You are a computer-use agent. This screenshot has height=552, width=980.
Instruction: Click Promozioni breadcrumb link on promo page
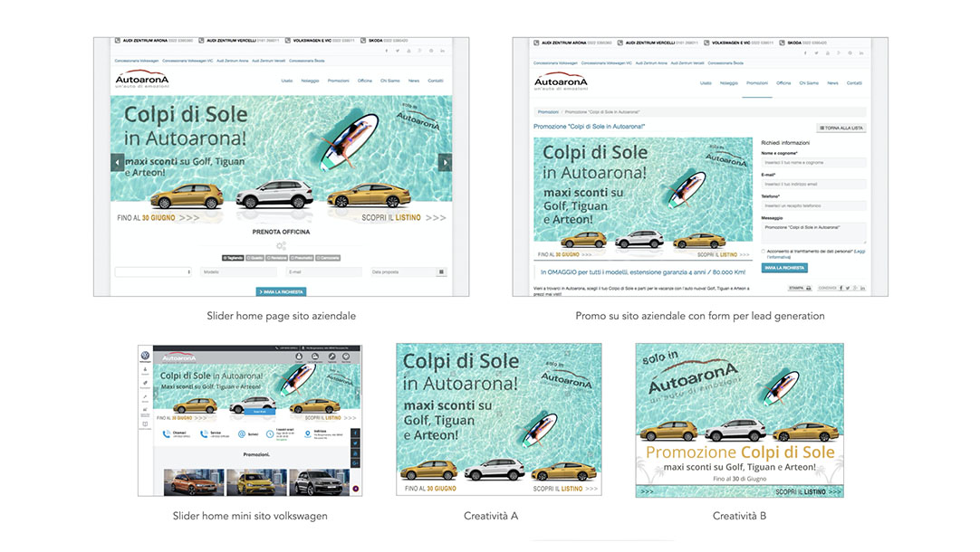click(x=548, y=112)
